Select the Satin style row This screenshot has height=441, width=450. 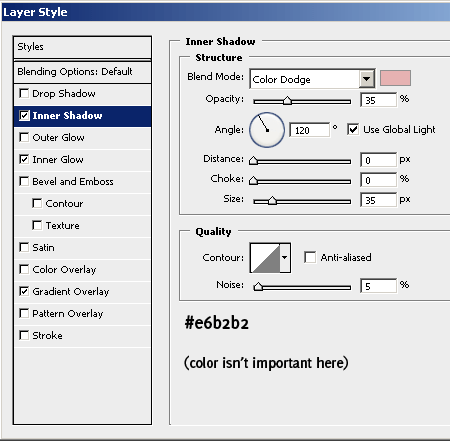[82, 248]
